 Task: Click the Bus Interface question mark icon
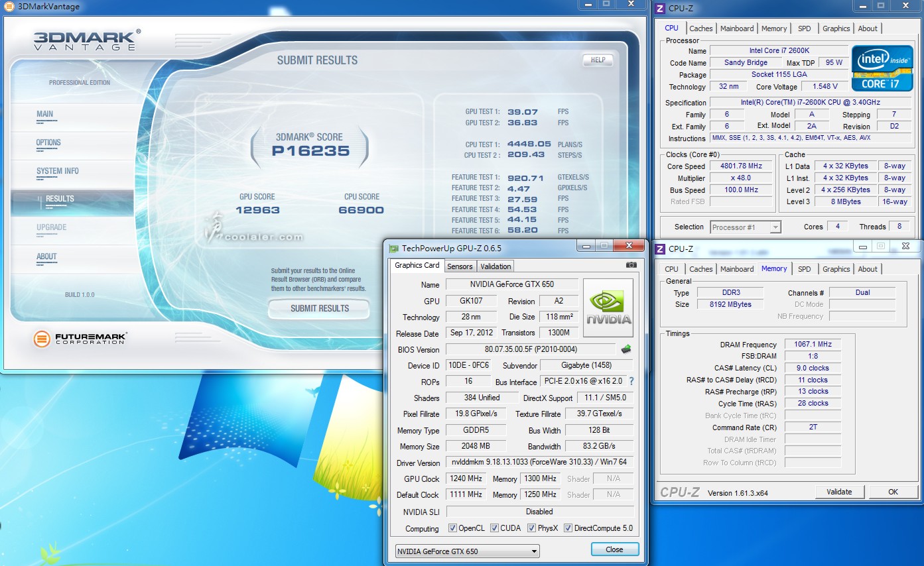point(631,382)
